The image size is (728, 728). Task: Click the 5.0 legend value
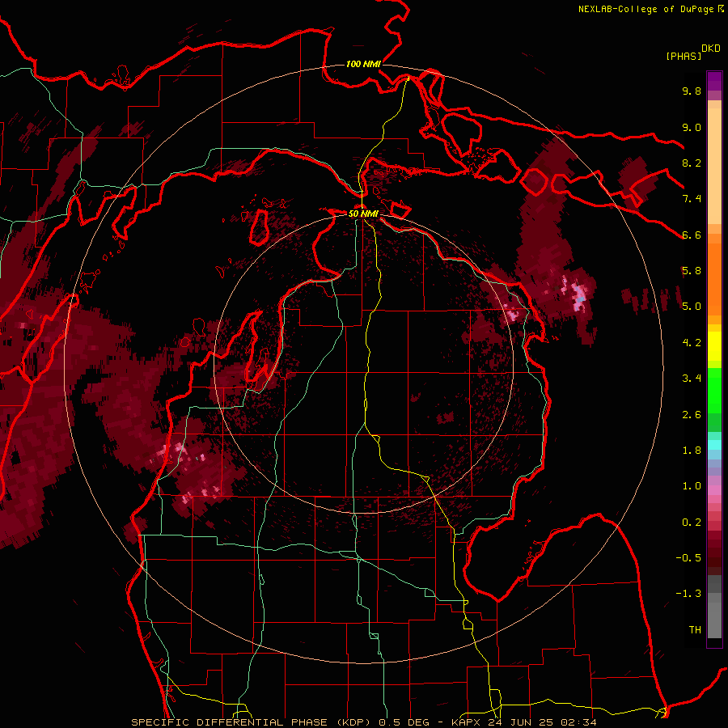[x=692, y=307]
